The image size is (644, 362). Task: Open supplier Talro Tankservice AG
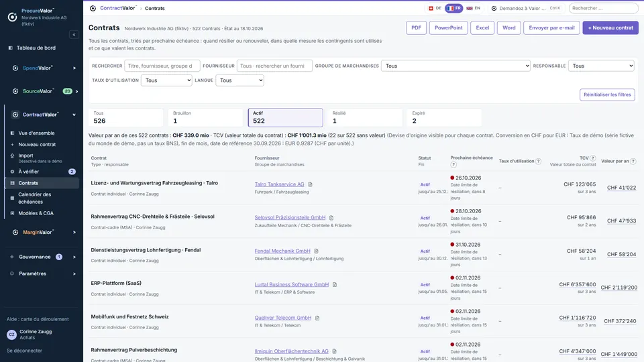(x=279, y=184)
